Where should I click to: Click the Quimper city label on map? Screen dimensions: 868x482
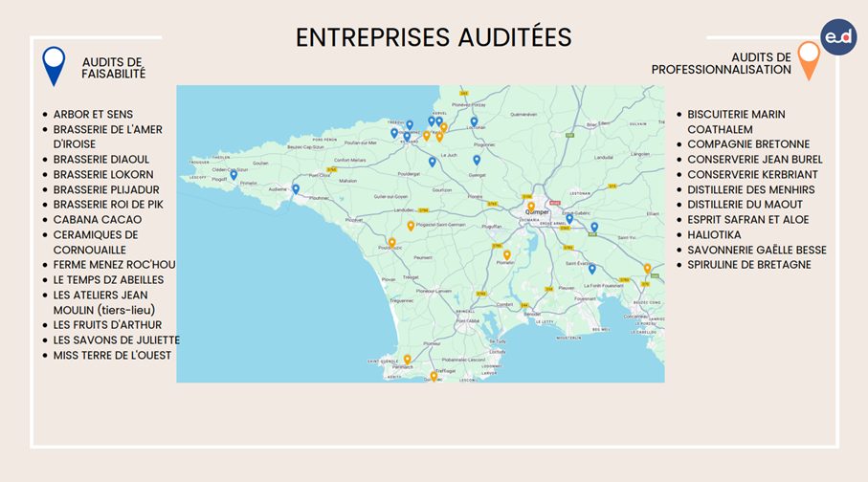pyautogui.click(x=538, y=212)
